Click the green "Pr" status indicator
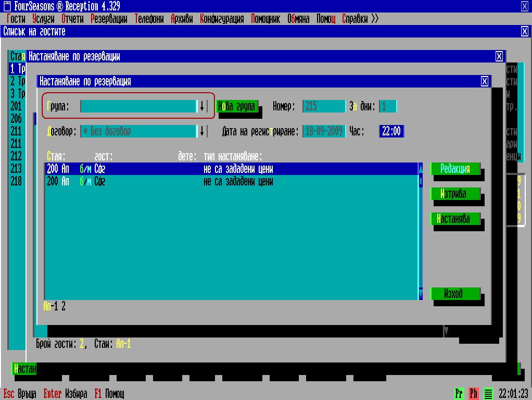 [x=459, y=394]
